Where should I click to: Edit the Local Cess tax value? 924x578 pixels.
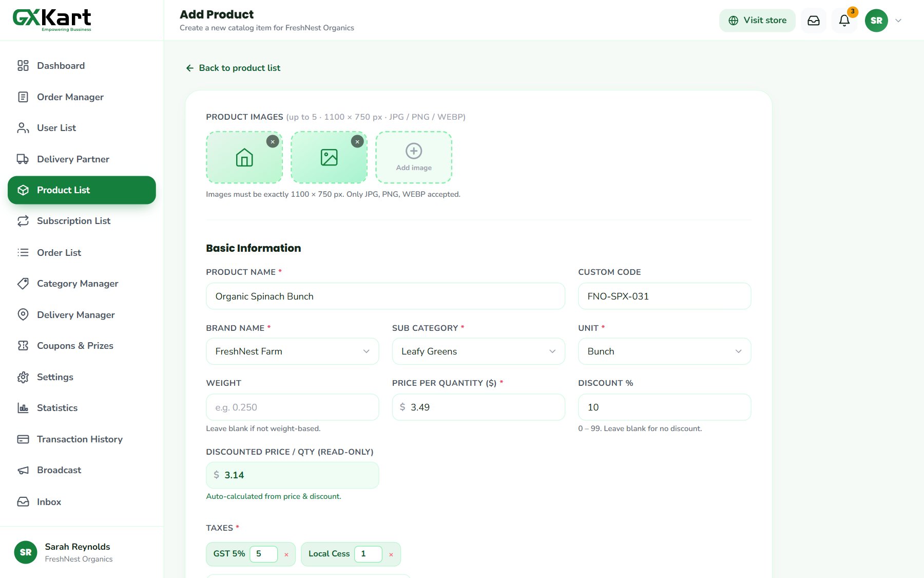(x=368, y=554)
